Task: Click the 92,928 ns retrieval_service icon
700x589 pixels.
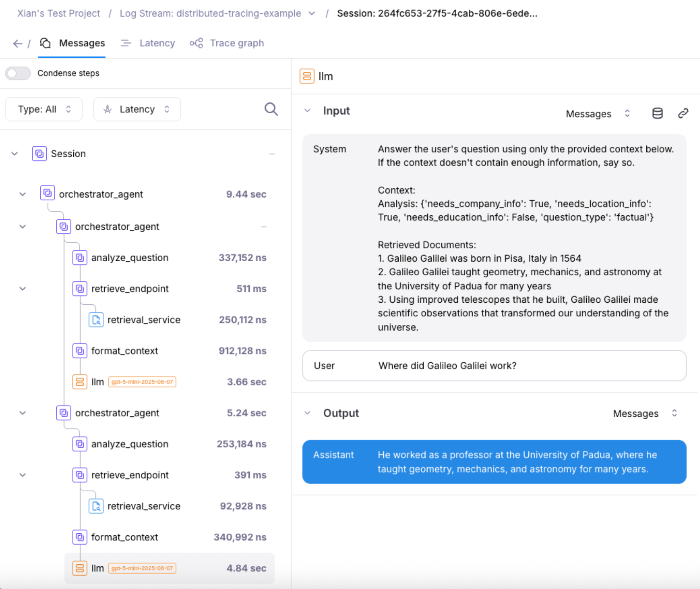Action: (96, 506)
